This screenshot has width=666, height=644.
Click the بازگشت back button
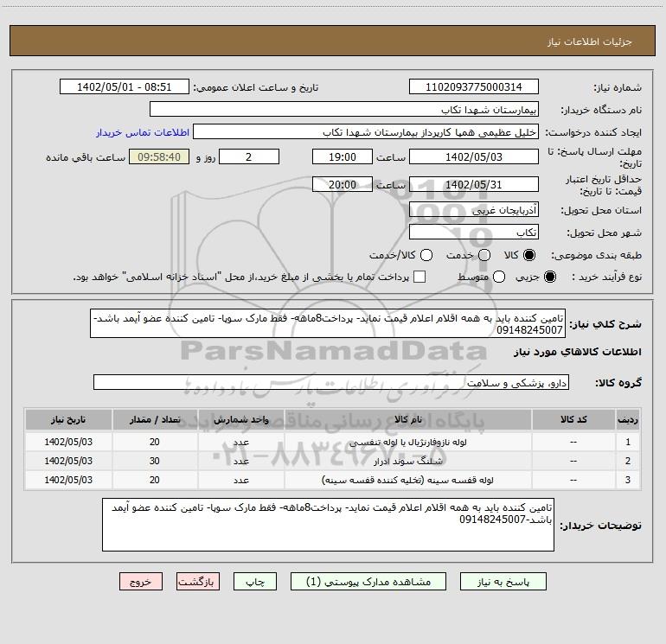pyautogui.click(x=198, y=582)
